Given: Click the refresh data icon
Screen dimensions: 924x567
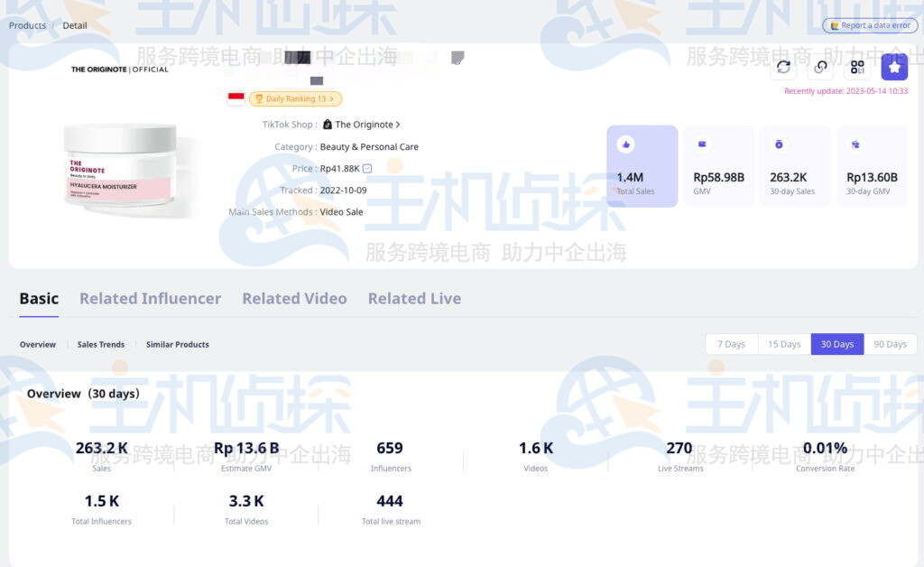Looking at the screenshot, I should coord(783,67).
